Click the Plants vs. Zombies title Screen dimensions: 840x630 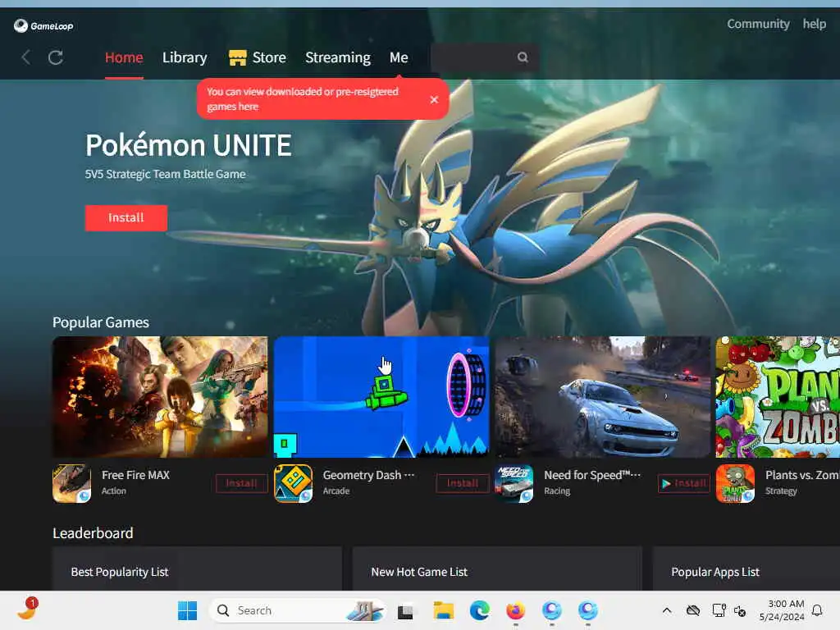[802, 475]
